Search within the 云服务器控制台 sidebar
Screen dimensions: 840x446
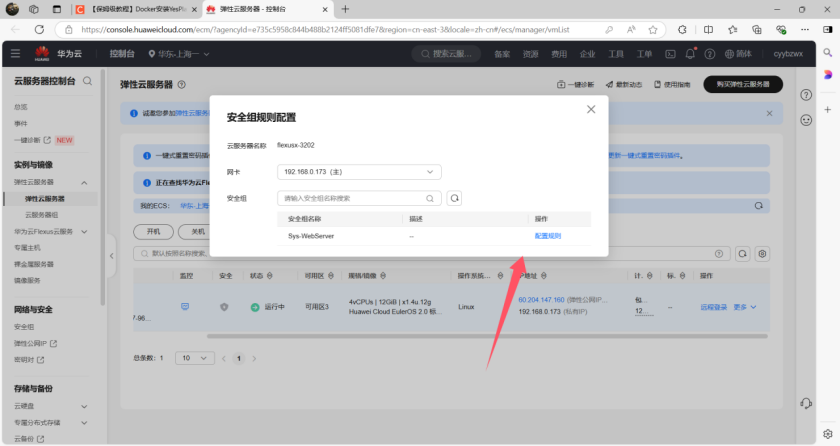[87, 81]
